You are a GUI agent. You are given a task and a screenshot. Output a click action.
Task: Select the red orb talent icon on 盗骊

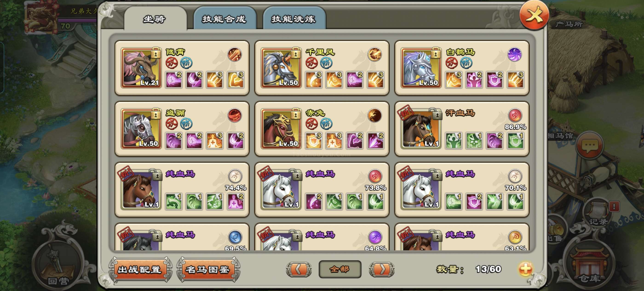click(x=235, y=115)
